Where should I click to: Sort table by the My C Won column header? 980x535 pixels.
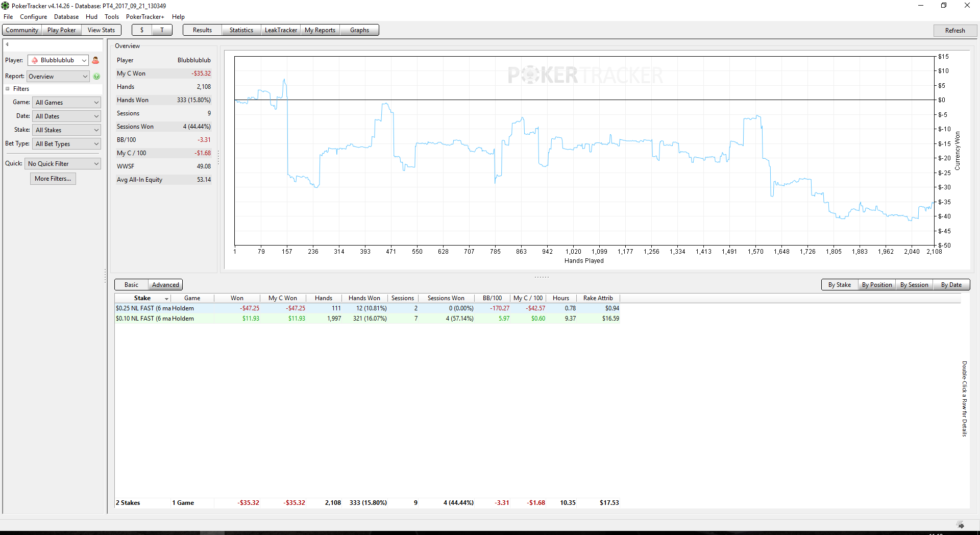pos(283,298)
